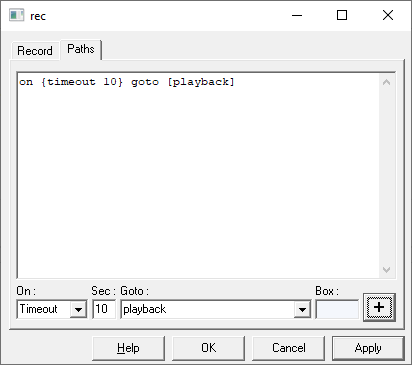412x365 pixels.
Task: Click the Help button
Action: pyautogui.click(x=128, y=348)
